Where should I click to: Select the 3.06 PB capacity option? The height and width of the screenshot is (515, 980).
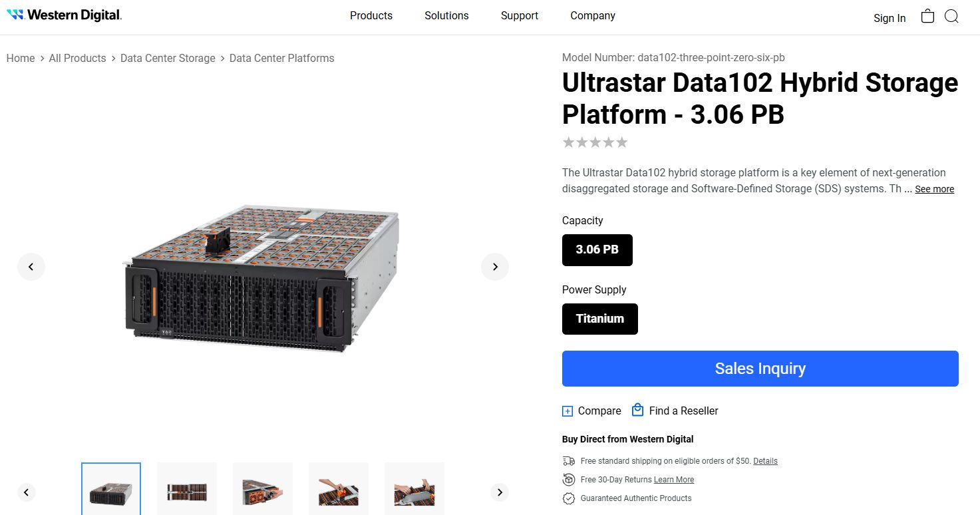(597, 250)
